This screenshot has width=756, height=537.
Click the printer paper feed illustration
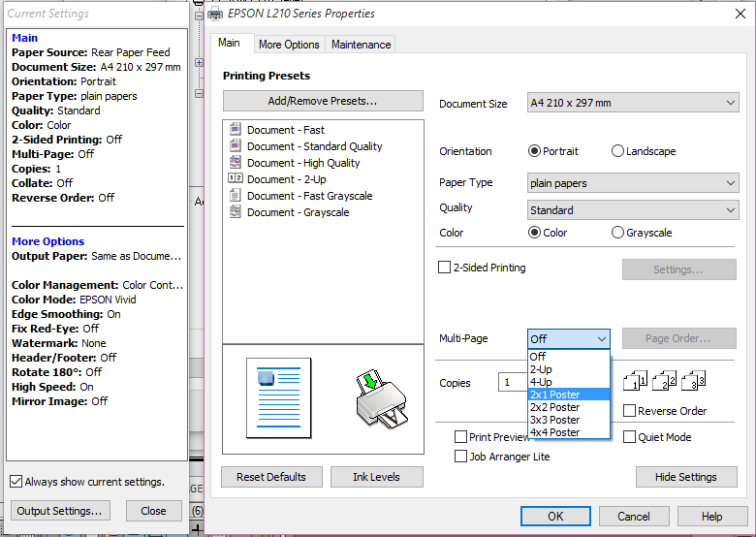(x=382, y=398)
